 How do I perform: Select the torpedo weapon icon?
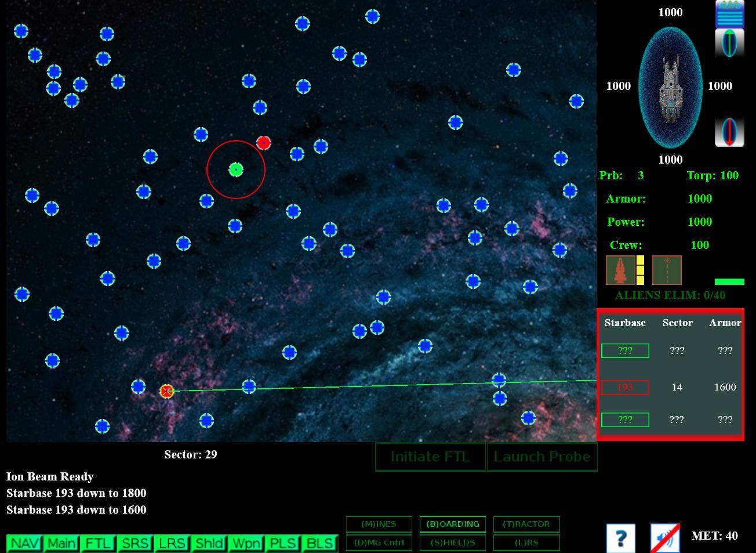click(620, 270)
